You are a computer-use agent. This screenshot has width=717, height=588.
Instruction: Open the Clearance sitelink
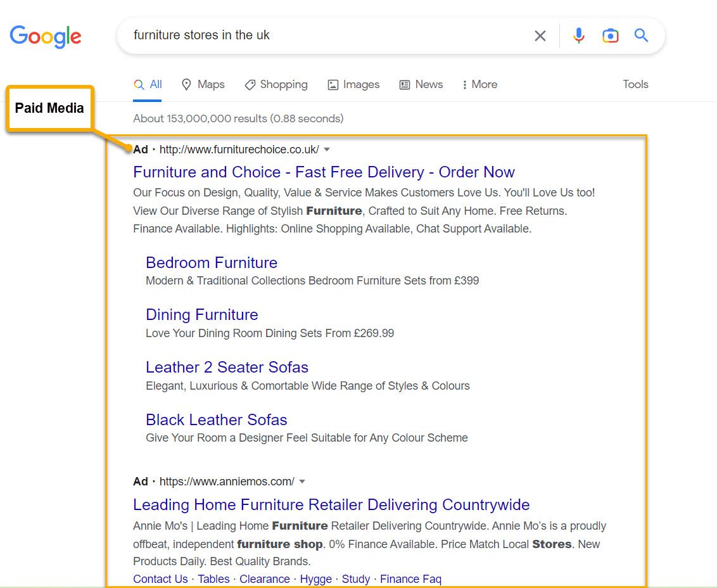click(265, 579)
